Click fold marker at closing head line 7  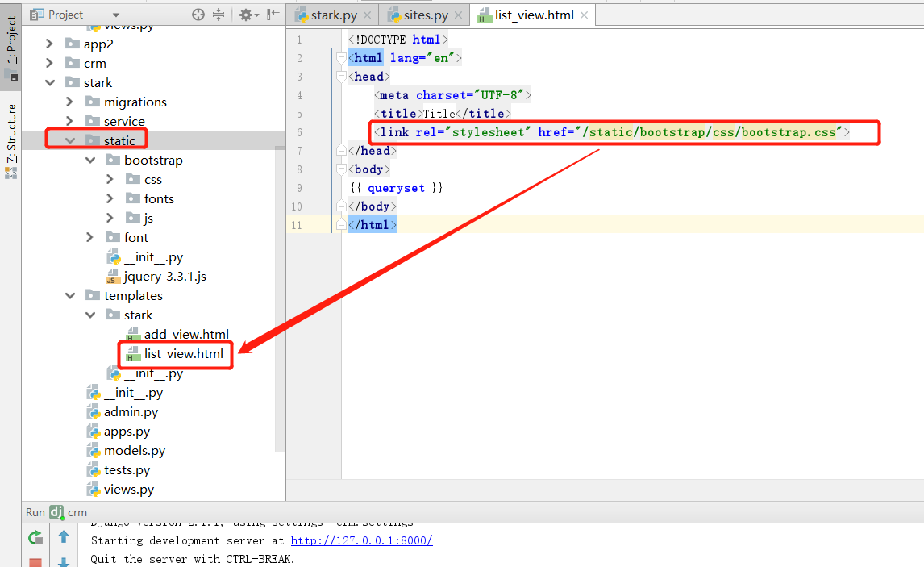pos(340,150)
